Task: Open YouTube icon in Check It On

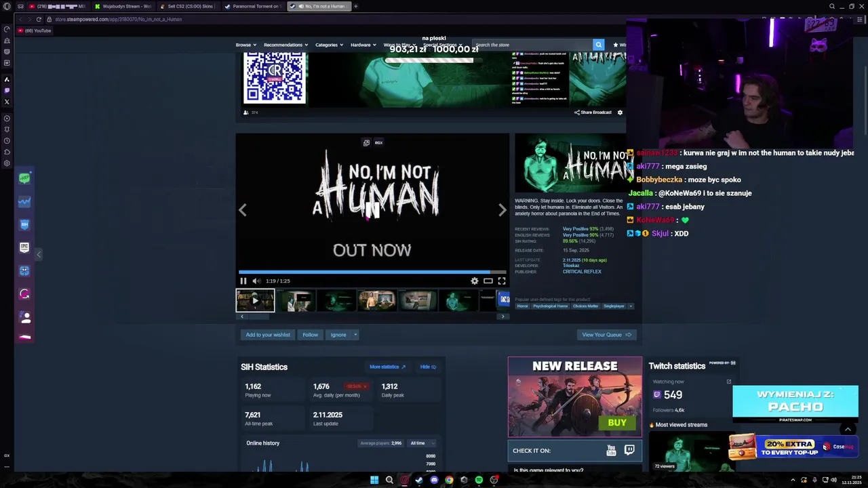Action: [611, 451]
